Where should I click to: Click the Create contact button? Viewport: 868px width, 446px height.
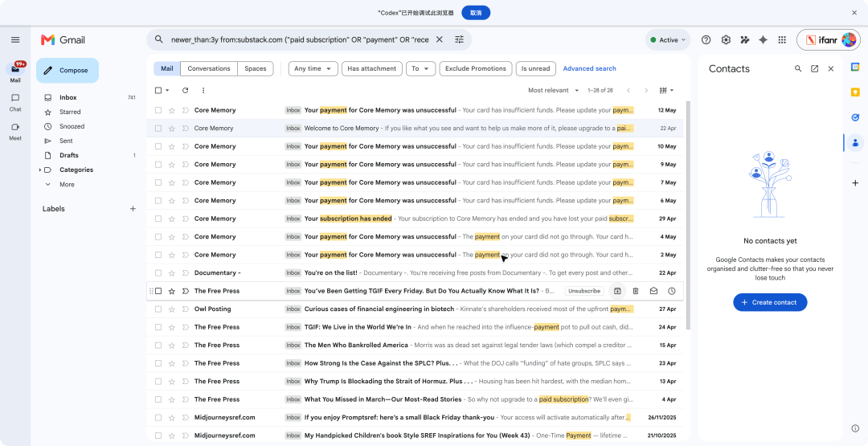(x=770, y=302)
